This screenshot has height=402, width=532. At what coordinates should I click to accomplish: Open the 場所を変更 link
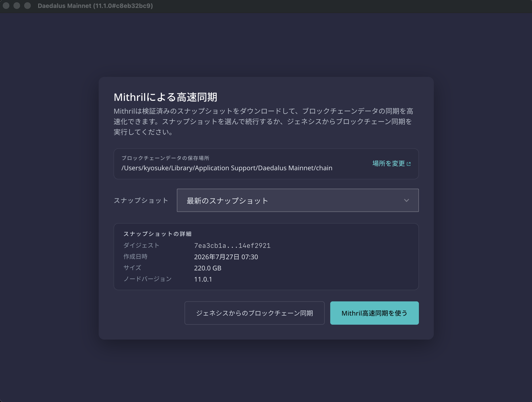391,164
